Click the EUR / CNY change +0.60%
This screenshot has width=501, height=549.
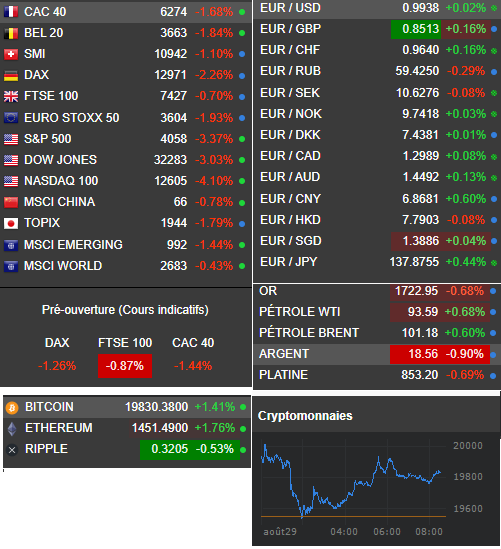466,199
